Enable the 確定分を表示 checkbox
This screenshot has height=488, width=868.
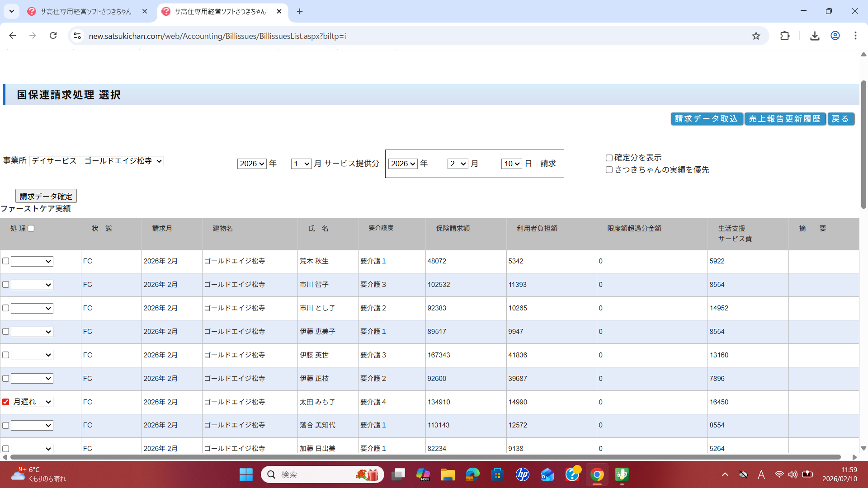pyautogui.click(x=609, y=158)
